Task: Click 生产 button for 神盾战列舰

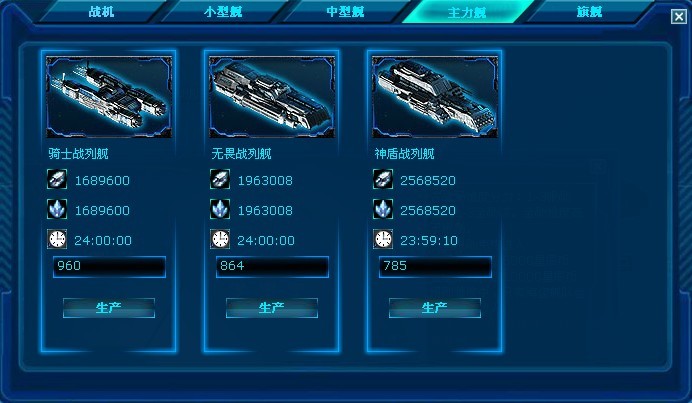Action: (x=435, y=308)
